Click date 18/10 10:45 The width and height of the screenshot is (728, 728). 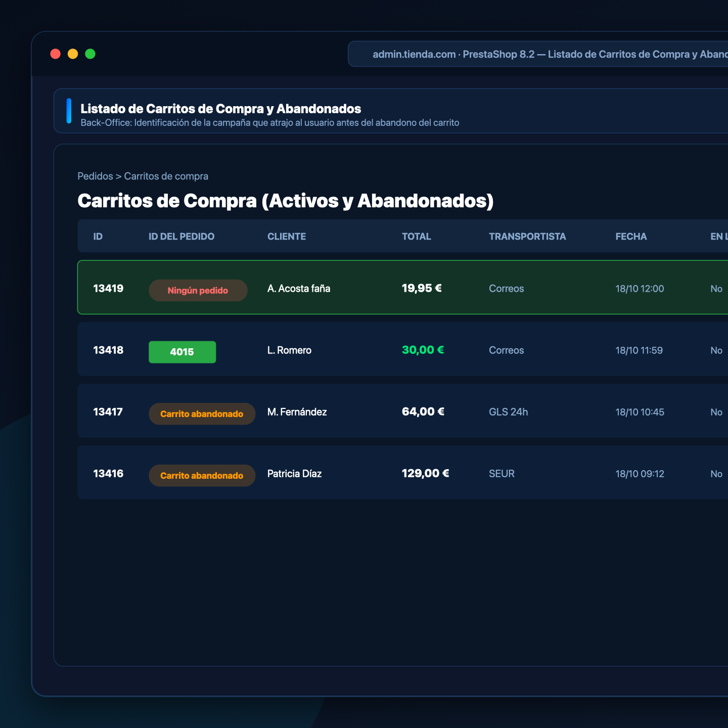coord(640,412)
